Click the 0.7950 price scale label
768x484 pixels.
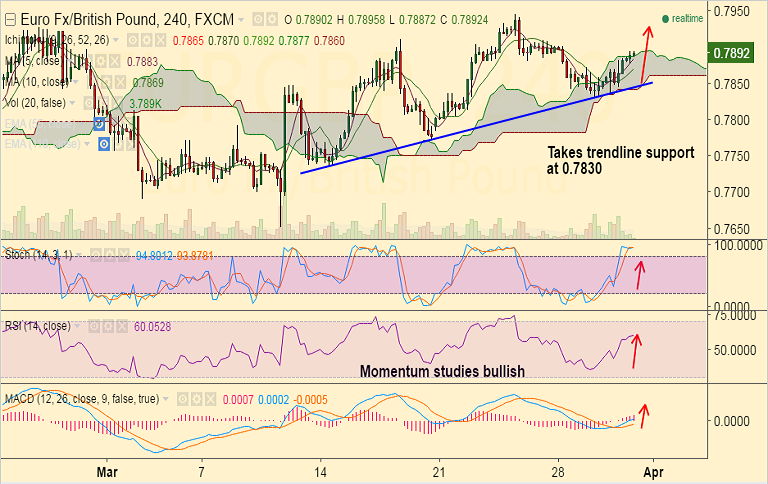pos(732,11)
